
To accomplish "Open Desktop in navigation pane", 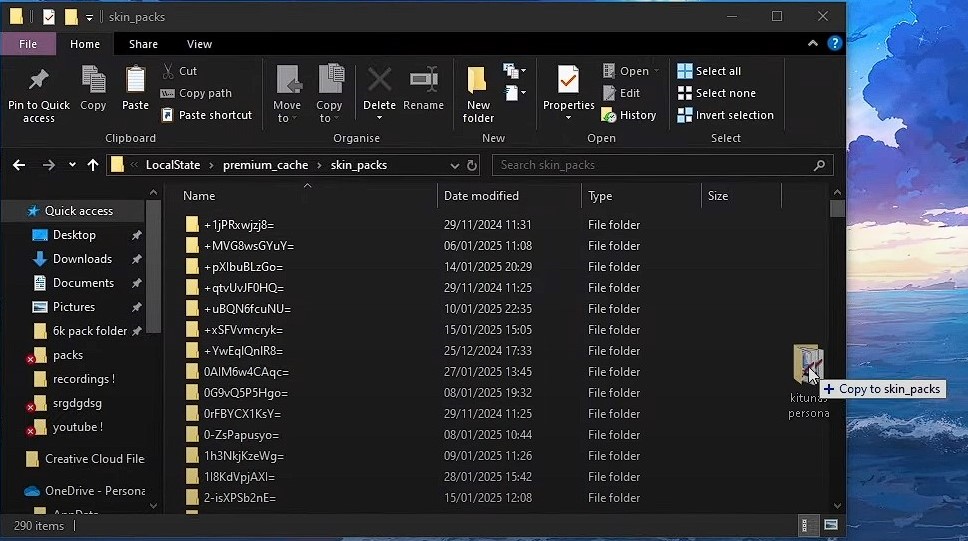I will click(74, 235).
